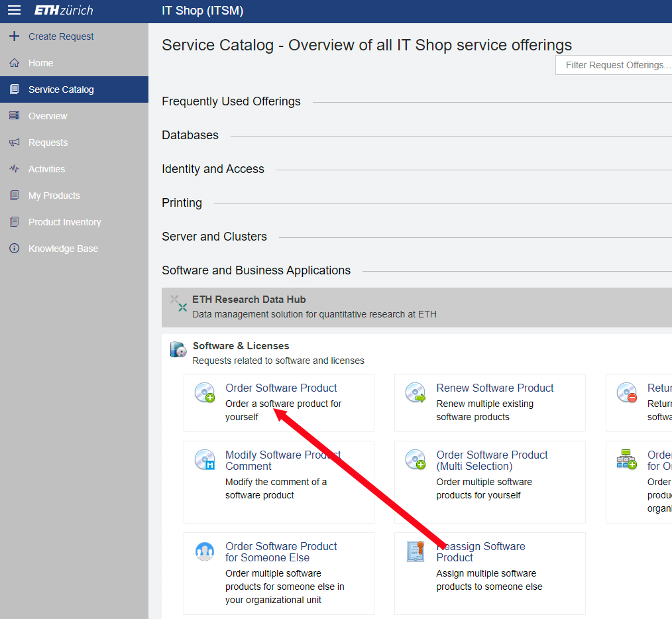
Task: Click text "Assign multiple software products to someone else"
Action: click(x=490, y=580)
